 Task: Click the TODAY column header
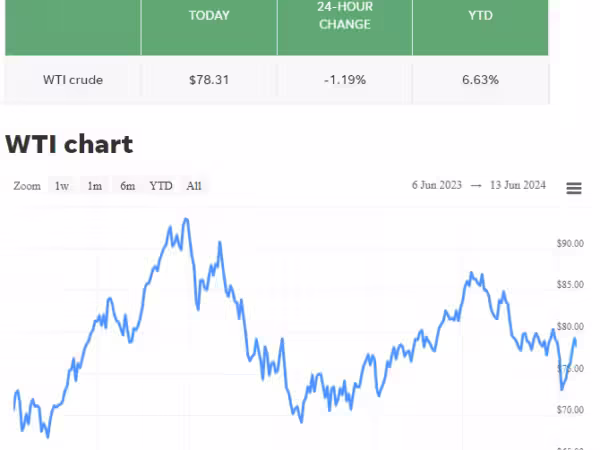coord(209,16)
